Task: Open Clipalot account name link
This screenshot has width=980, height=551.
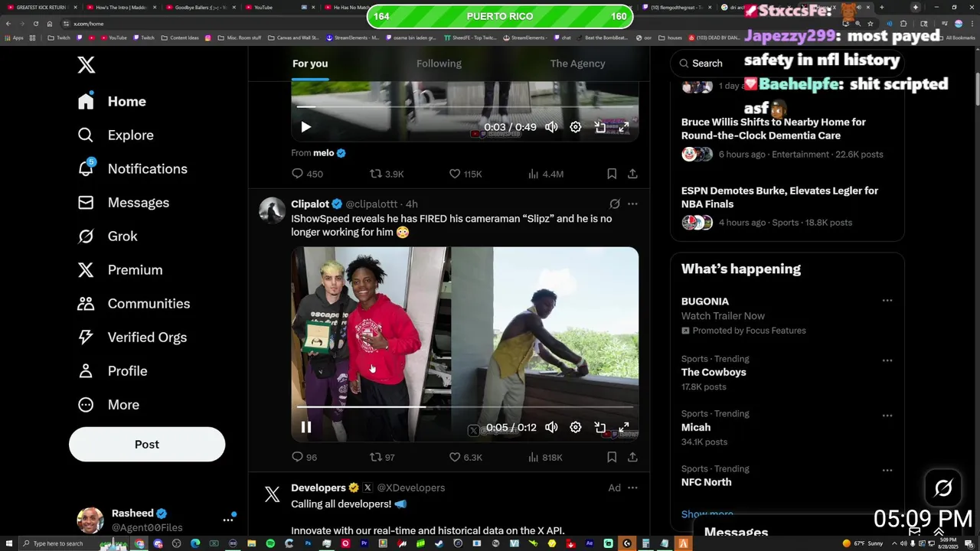Action: tap(310, 204)
